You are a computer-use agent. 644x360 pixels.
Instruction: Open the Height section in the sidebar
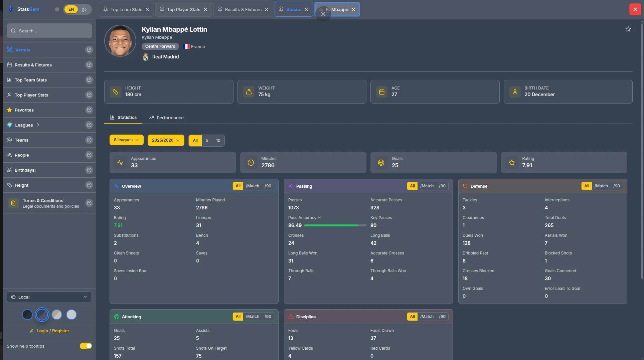(x=21, y=185)
